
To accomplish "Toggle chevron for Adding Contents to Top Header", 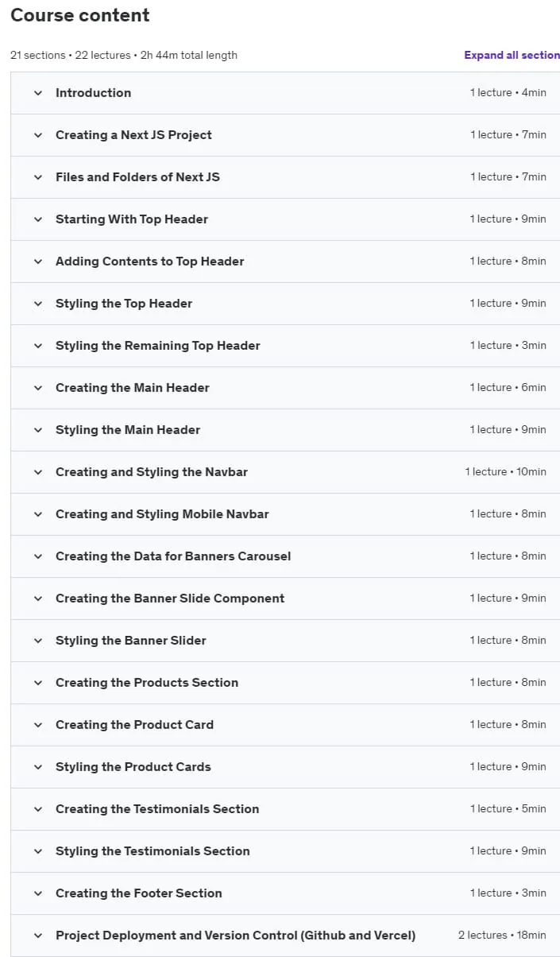I will [37, 262].
